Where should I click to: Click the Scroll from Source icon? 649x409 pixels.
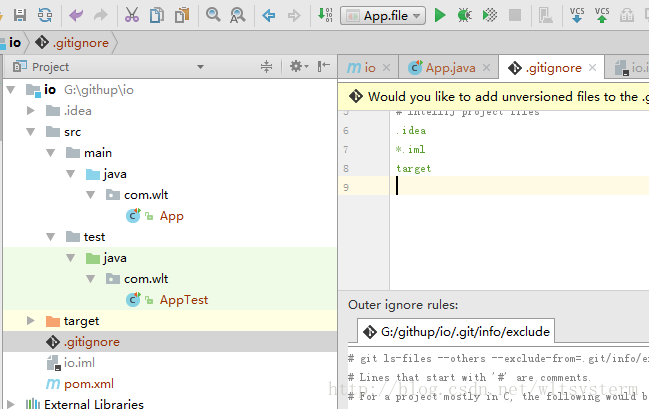click(267, 67)
